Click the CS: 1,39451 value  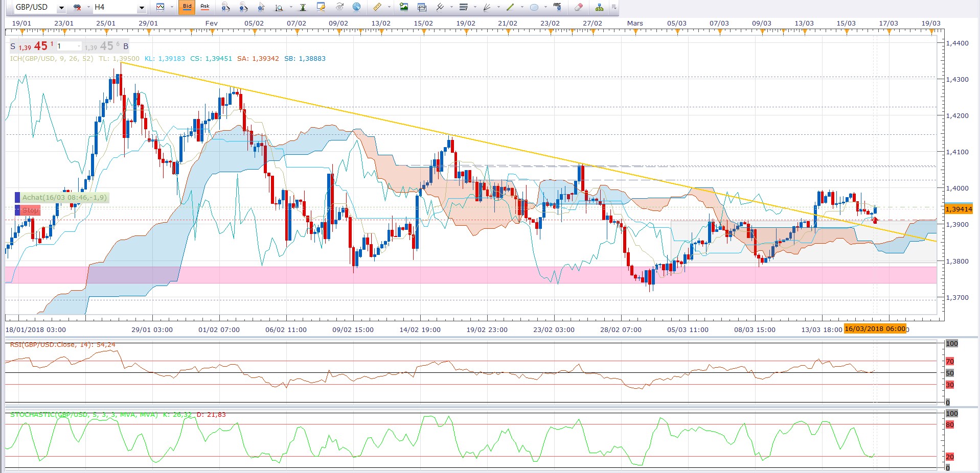point(211,59)
